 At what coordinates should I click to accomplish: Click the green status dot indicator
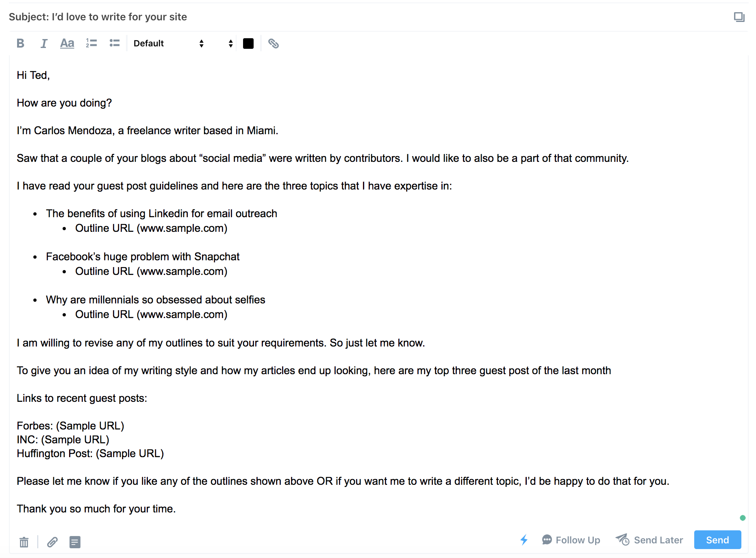pos(743,518)
